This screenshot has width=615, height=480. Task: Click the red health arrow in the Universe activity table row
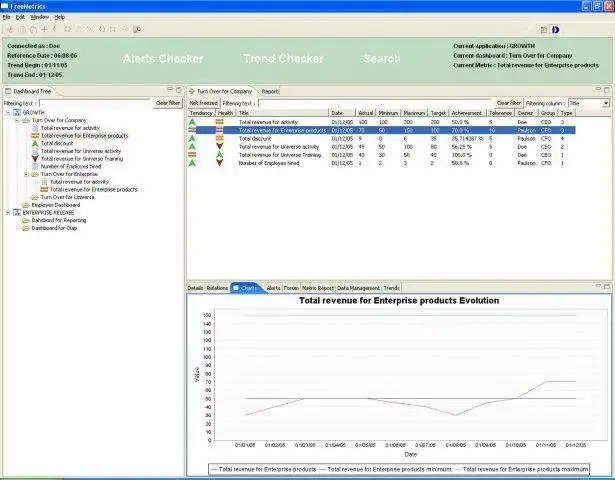click(x=220, y=147)
